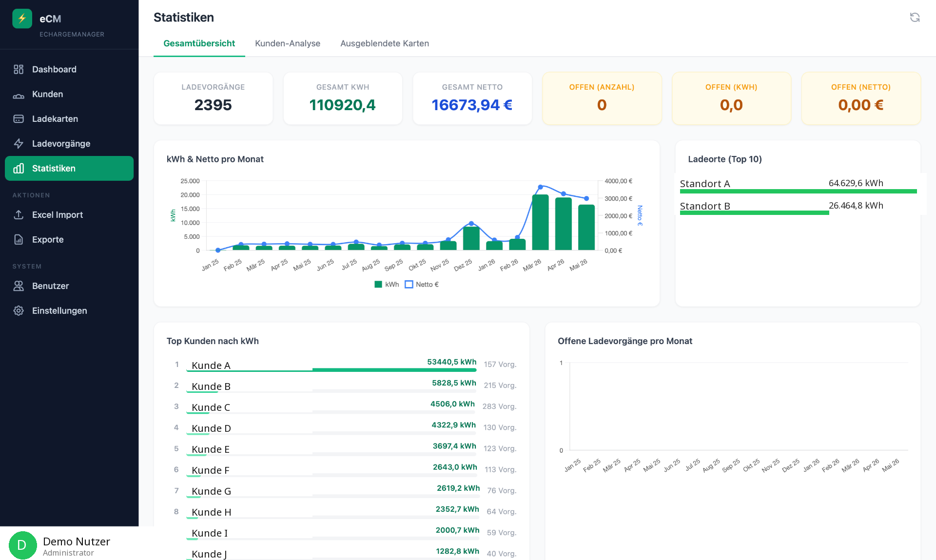Go to Kunden in sidebar
936x560 pixels.
[x=69, y=94]
